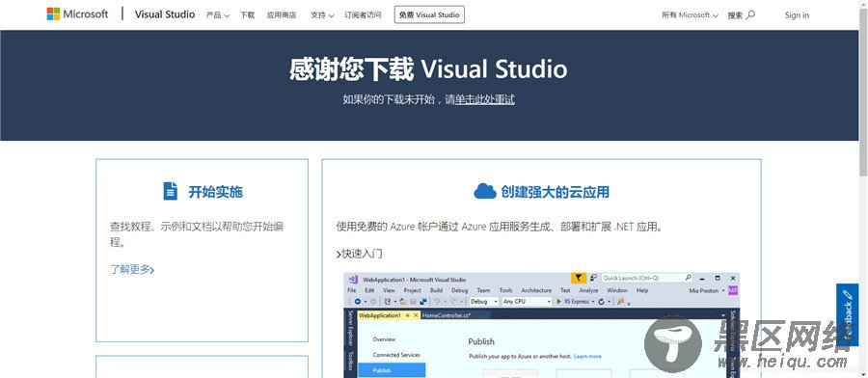
Task: Click the Quick Launch magnifier icon
Action: pyautogui.click(x=688, y=278)
